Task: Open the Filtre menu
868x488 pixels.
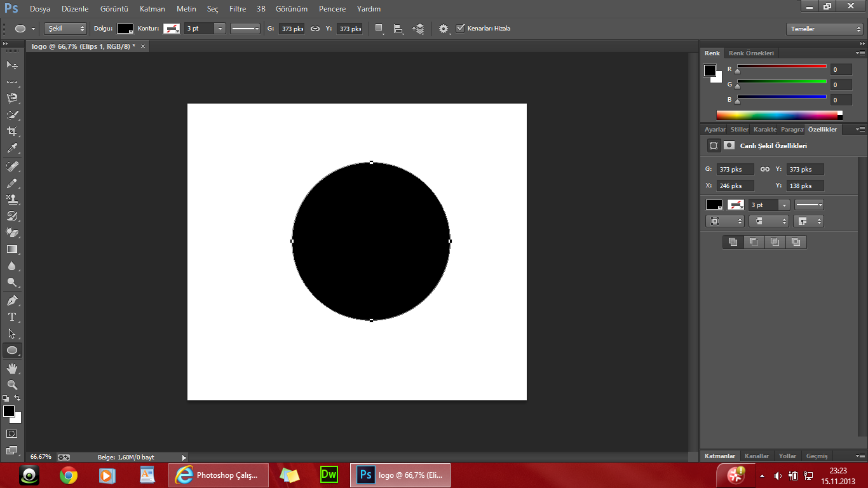Action: pos(238,9)
